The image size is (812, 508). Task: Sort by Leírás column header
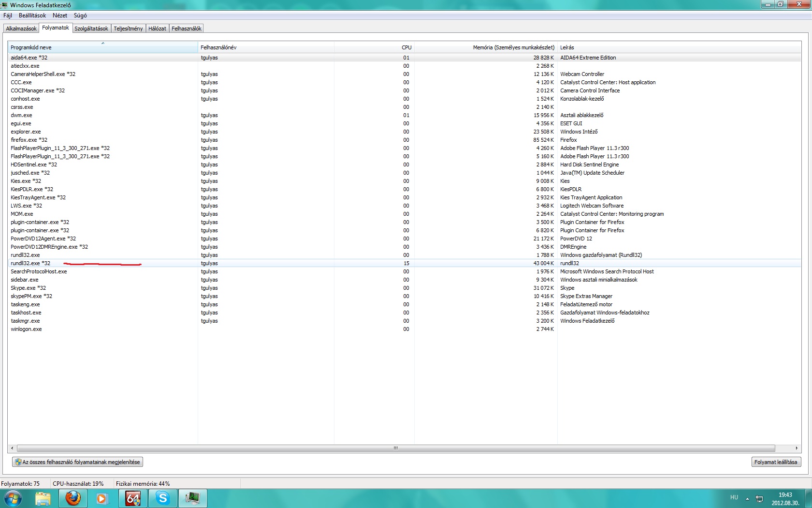tap(679, 47)
